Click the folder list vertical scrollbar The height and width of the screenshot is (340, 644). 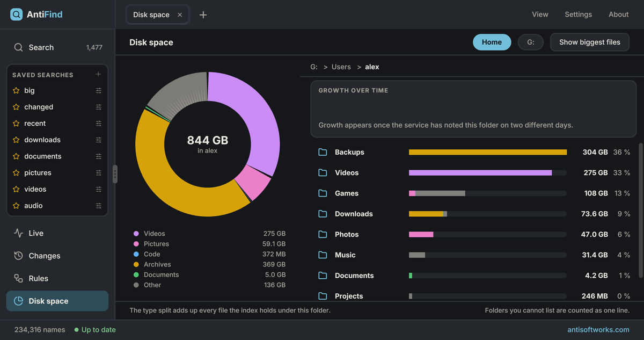click(x=640, y=209)
